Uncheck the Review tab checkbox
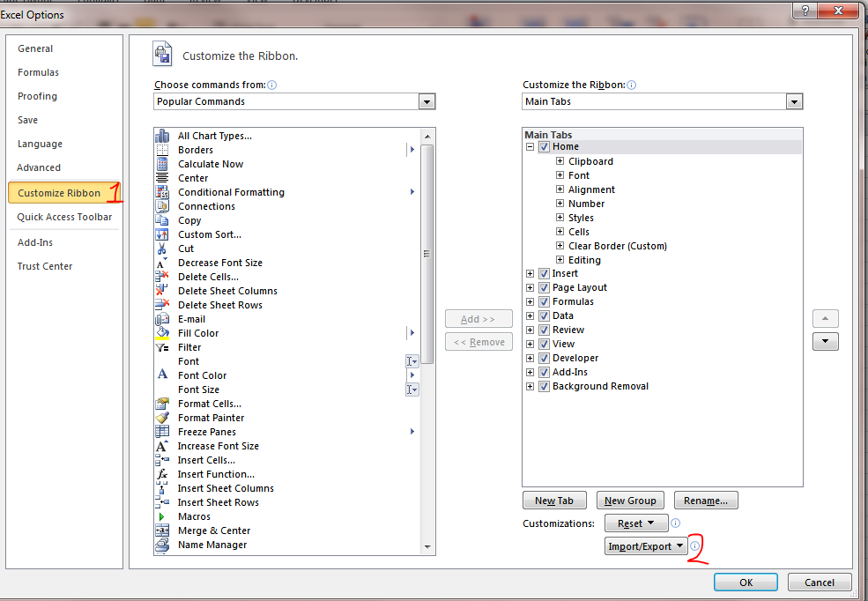Screen dimensions: 868x601 [544, 330]
